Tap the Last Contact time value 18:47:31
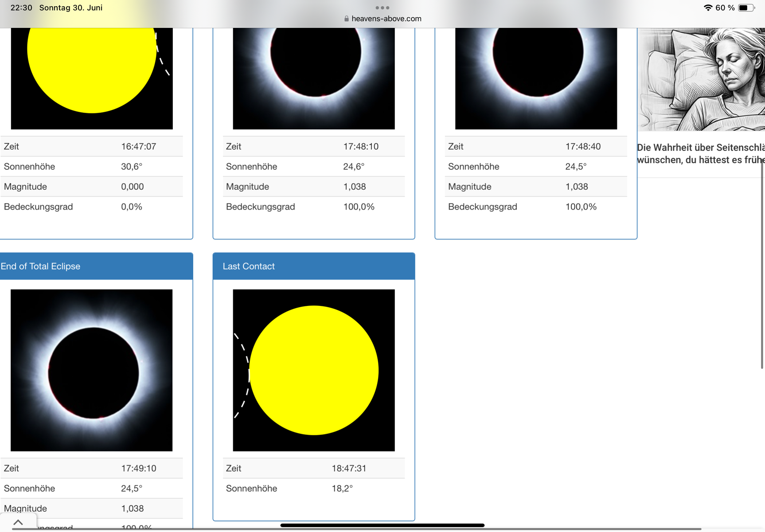Viewport: 765px width, 532px height. click(349, 468)
